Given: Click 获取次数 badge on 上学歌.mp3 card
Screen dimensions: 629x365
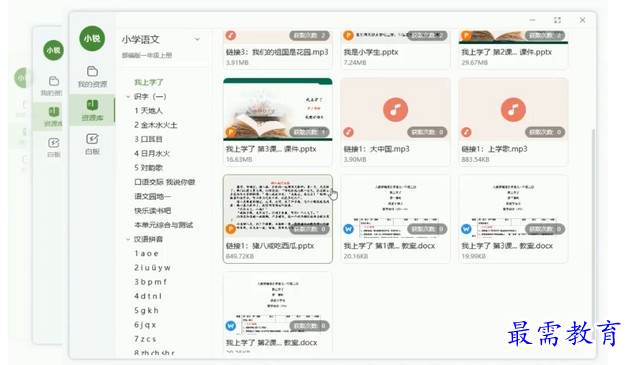Looking at the screenshot, I should (x=545, y=132).
